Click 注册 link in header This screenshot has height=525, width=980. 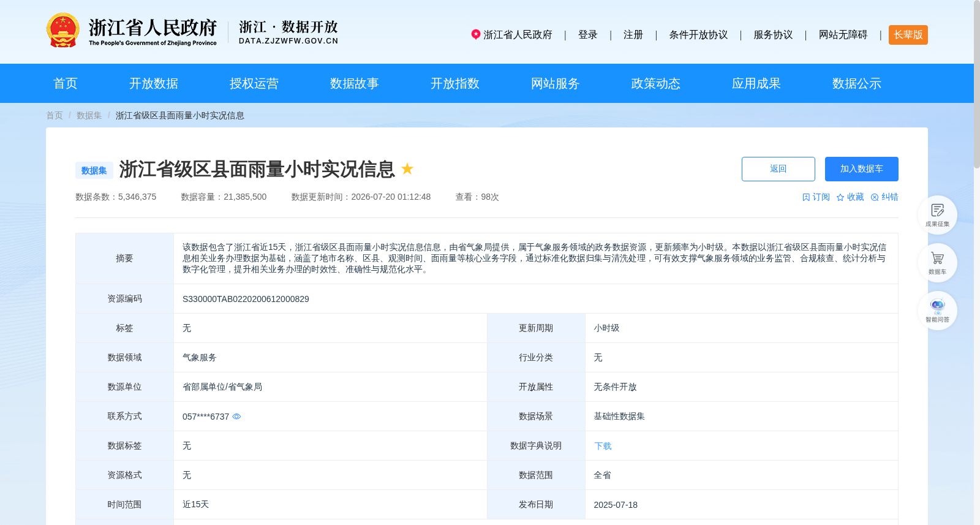633,35
